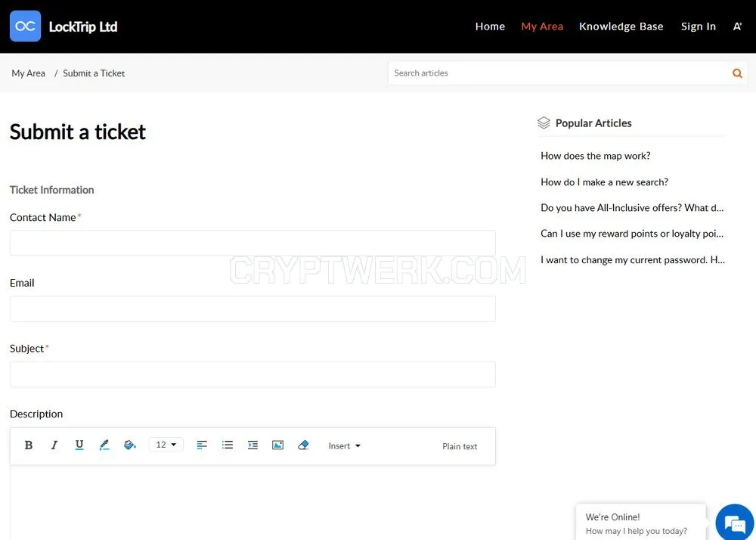Image resolution: width=756 pixels, height=540 pixels.
Task: Focus the Subject input field
Action: (253, 374)
